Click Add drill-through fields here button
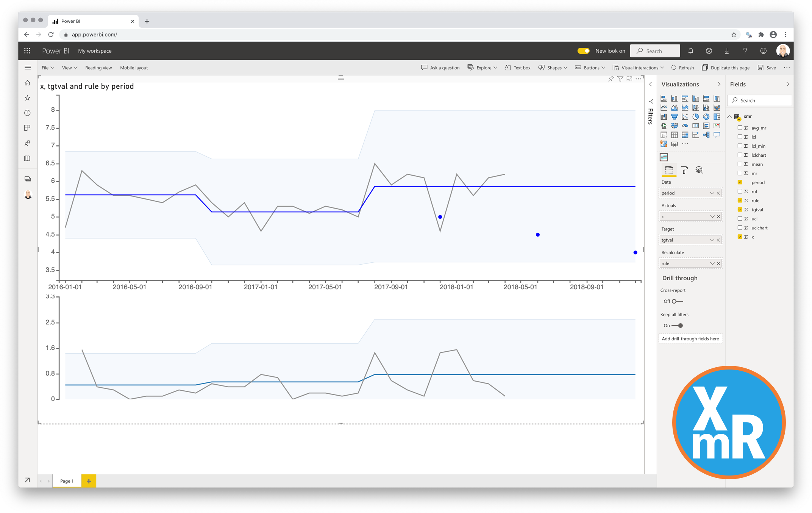Viewport: 812px width, 513px height. (x=690, y=338)
